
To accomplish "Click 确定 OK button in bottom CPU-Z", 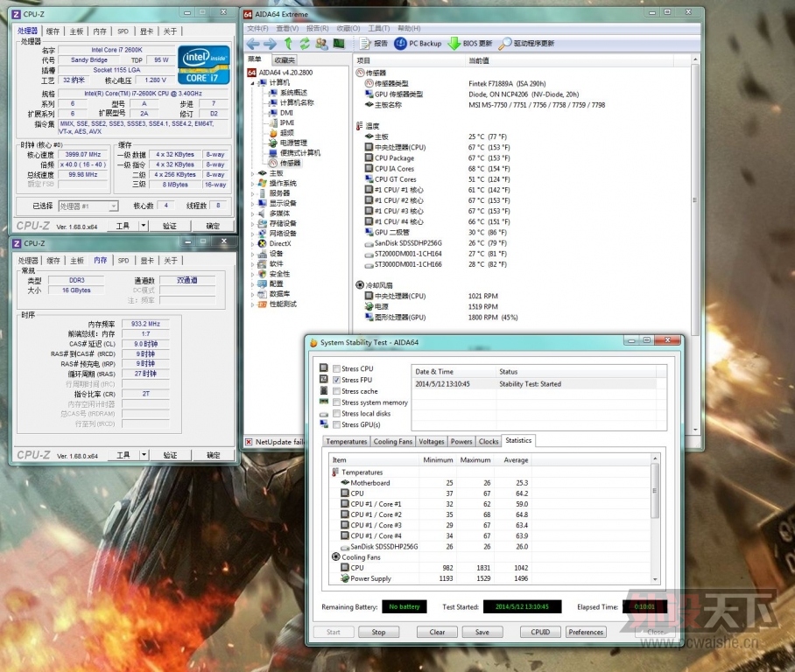I will coord(214,455).
